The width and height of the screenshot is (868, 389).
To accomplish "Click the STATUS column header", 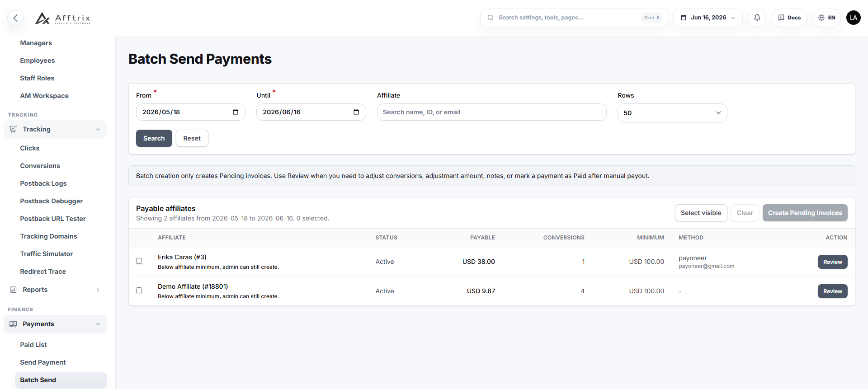I will [387, 238].
